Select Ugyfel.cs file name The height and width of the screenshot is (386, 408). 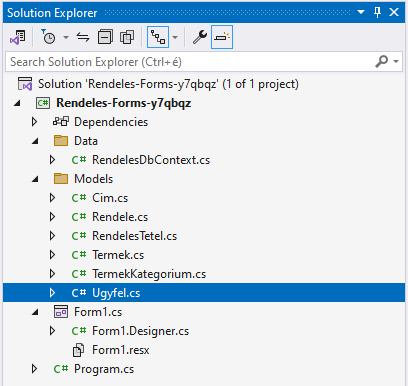click(116, 293)
